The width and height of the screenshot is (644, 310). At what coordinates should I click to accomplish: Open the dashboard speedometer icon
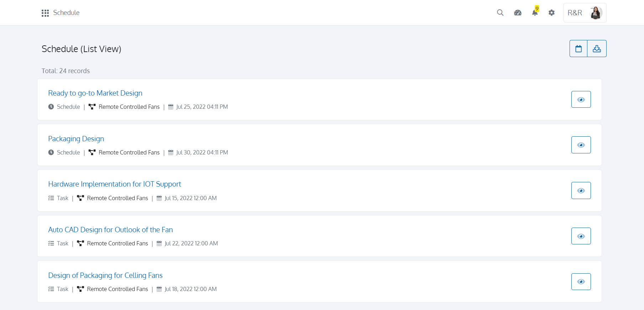coord(518,12)
